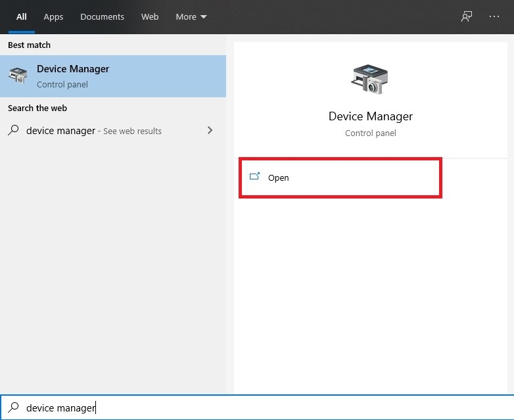Open Device Manager via Open button
514x420 pixels.
tap(340, 177)
